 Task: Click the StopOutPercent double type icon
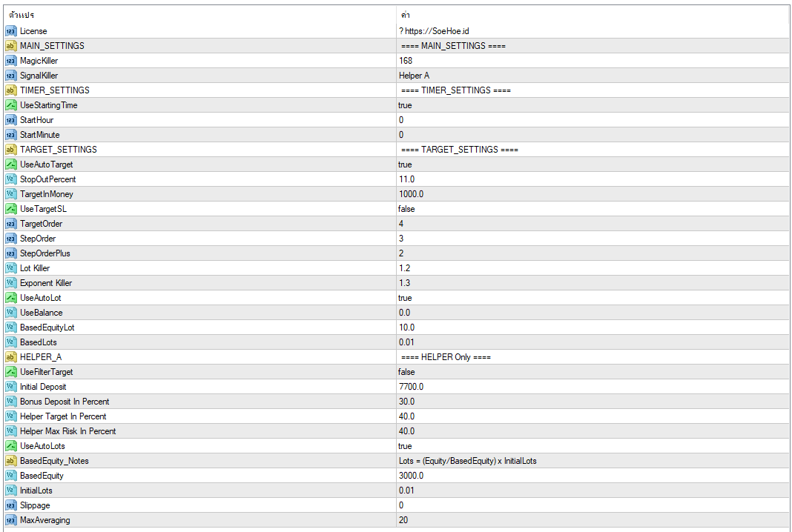coord(10,179)
